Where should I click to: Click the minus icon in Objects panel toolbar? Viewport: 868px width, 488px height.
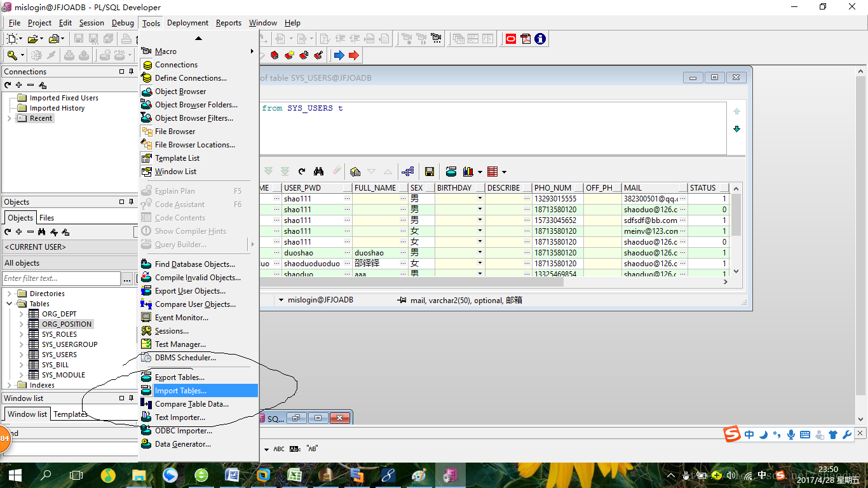(x=31, y=232)
